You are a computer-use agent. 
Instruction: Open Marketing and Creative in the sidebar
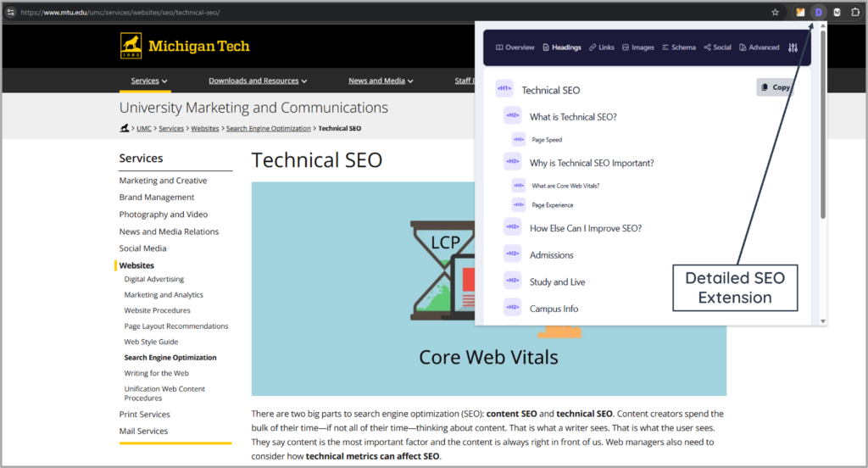click(x=163, y=181)
